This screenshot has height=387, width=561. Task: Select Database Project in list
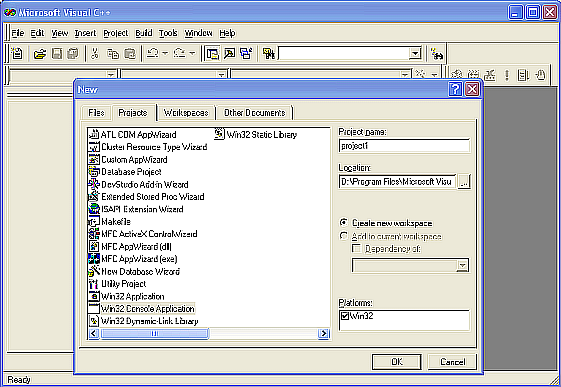125,172
